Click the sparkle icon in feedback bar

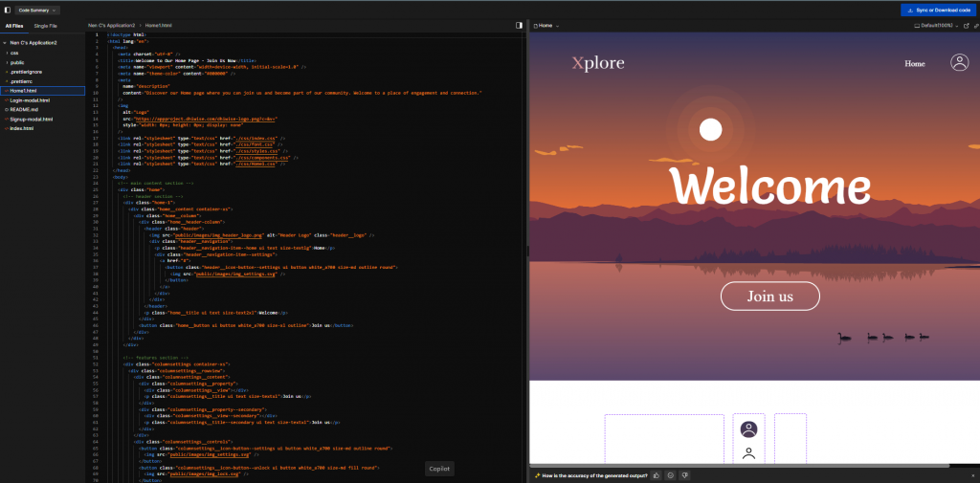pos(537,475)
